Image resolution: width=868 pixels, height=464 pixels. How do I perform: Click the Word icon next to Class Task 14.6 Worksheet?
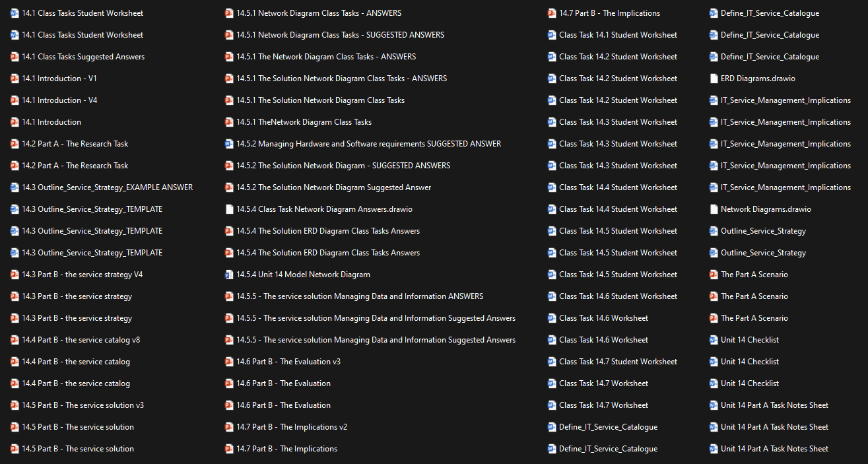(x=552, y=317)
